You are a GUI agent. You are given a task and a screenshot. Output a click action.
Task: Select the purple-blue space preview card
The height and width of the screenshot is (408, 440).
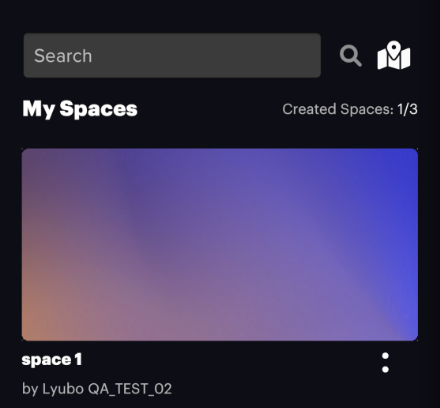(220, 245)
